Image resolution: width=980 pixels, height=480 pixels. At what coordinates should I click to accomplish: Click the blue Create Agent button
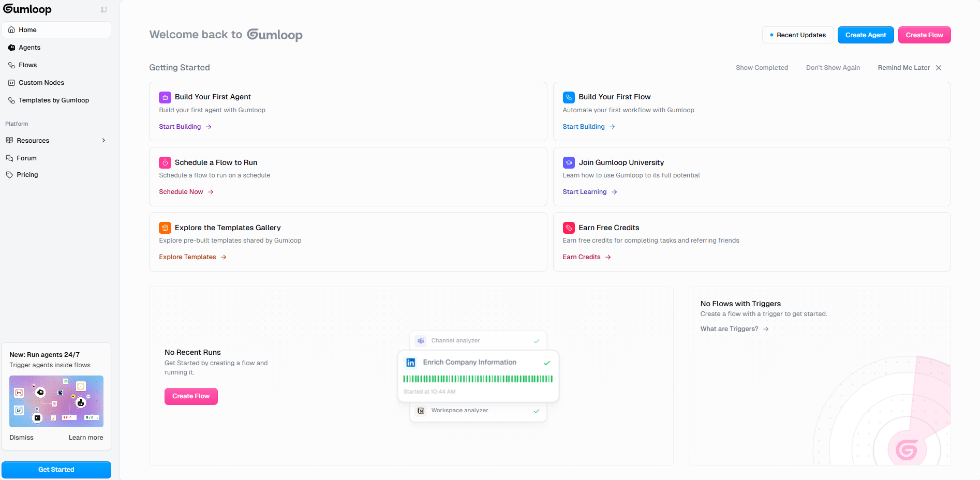click(x=866, y=35)
